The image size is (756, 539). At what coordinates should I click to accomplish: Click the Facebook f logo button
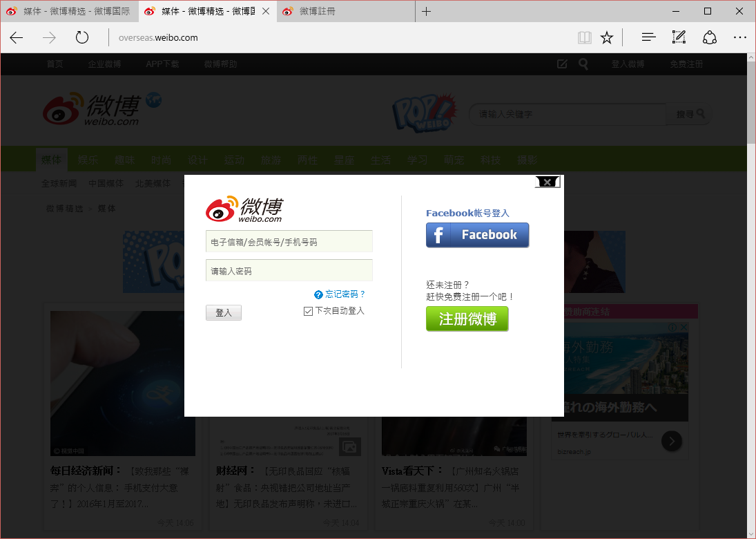point(477,235)
